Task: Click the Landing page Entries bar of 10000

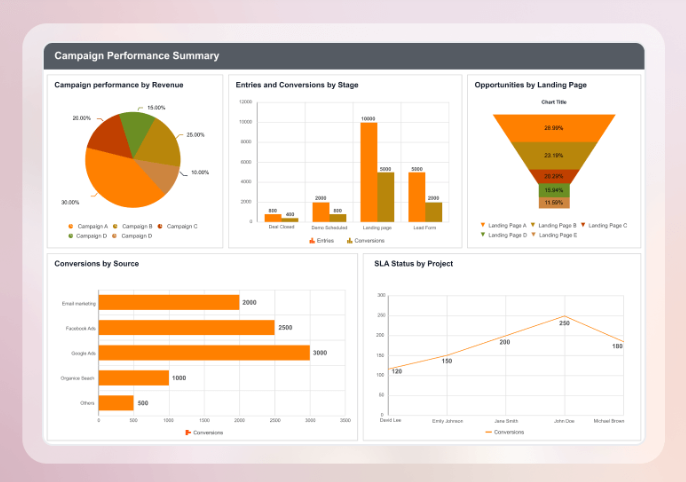Action: point(369,171)
